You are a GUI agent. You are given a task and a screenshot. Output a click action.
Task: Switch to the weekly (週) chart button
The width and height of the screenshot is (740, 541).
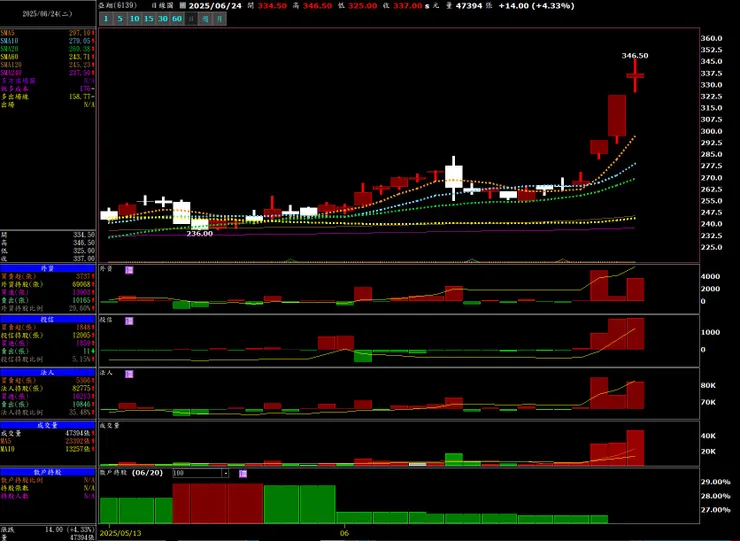(x=205, y=19)
